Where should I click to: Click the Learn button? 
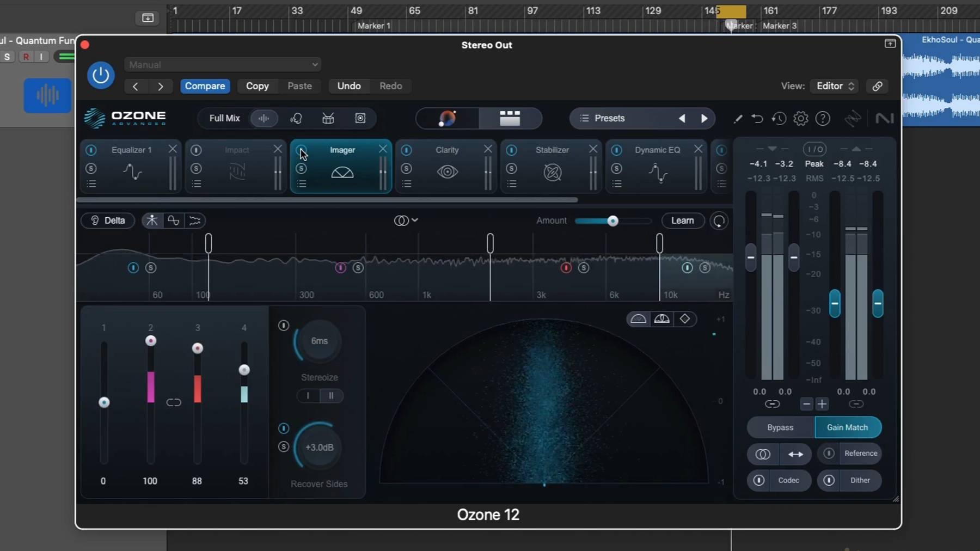click(682, 221)
